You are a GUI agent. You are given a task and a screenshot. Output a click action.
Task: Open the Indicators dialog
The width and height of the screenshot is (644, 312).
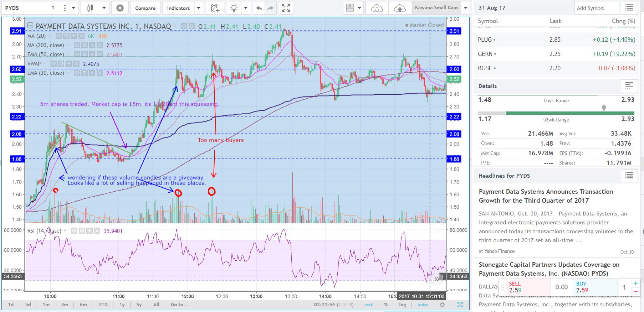178,8
